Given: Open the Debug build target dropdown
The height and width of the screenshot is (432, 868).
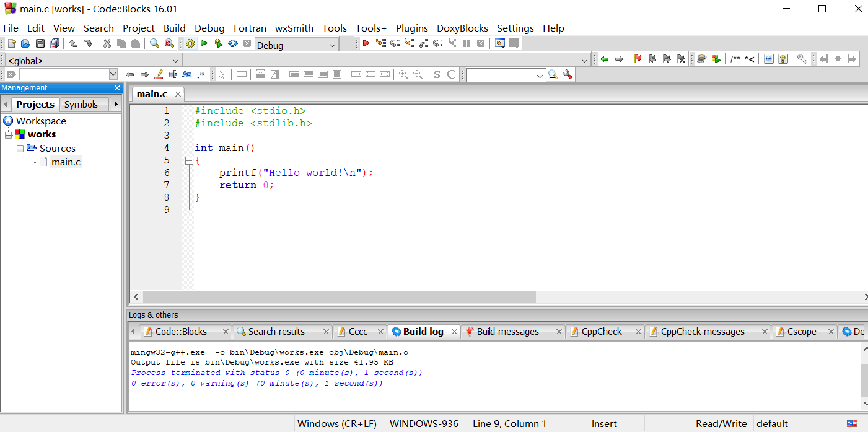Looking at the screenshot, I should tap(333, 45).
